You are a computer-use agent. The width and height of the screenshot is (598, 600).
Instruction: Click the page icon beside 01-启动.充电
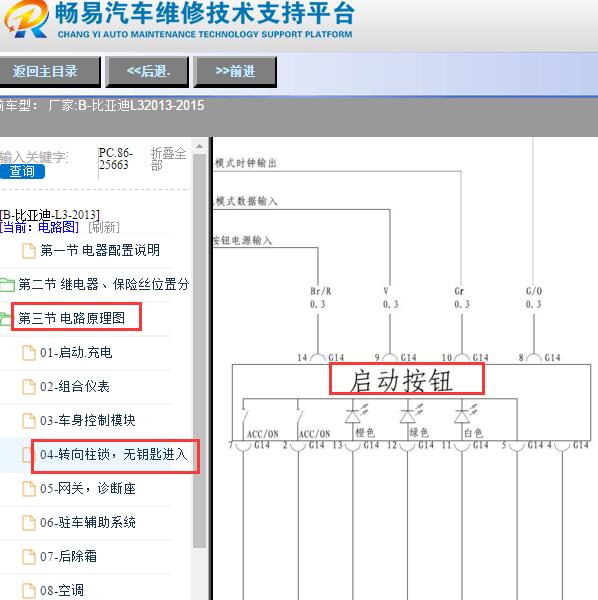pos(29,353)
